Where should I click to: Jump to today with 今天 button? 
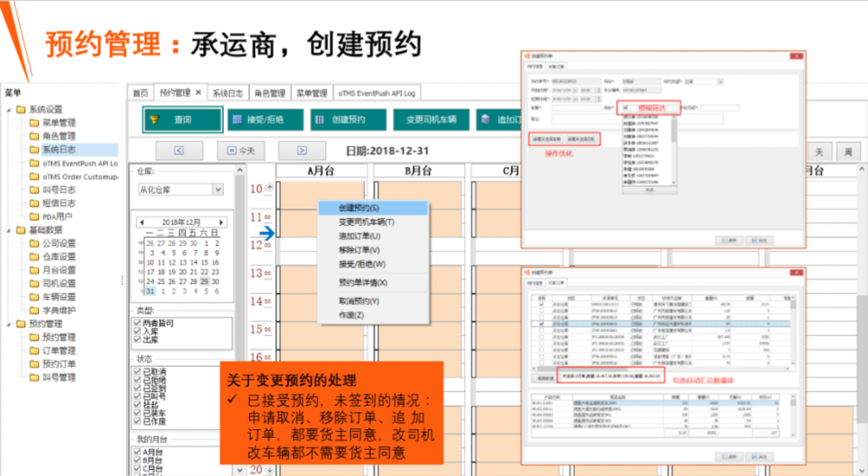click(240, 151)
